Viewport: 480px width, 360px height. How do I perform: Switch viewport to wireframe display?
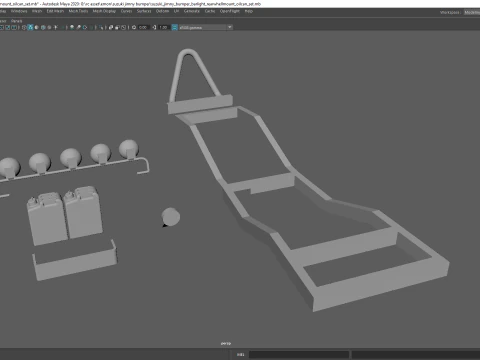click(x=24, y=27)
